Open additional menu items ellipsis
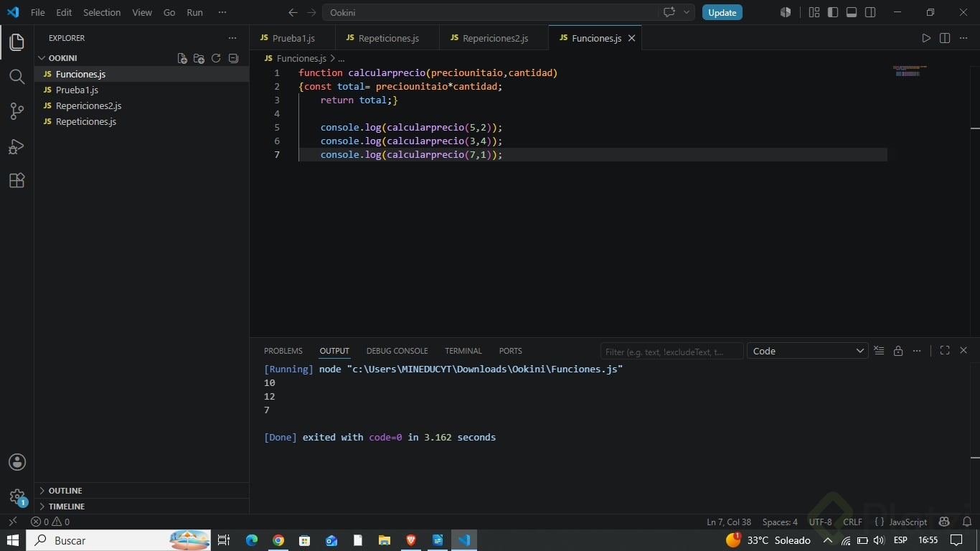 pyautogui.click(x=222, y=12)
